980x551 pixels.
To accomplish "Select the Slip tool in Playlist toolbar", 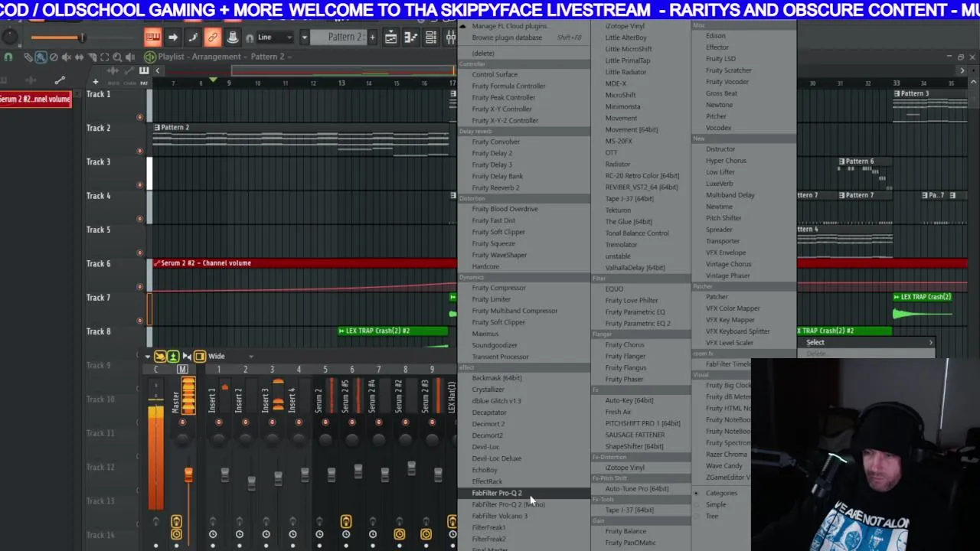I will [79, 57].
